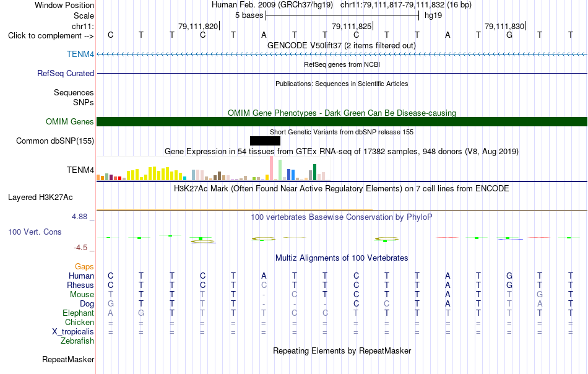The image size is (588, 374).
Task: Click the Chicken species label
Action: coord(79,322)
